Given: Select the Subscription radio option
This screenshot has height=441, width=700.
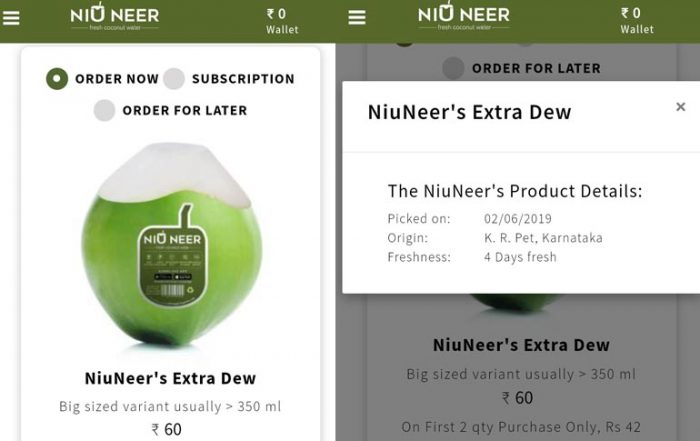Looking at the screenshot, I should (229, 79).
